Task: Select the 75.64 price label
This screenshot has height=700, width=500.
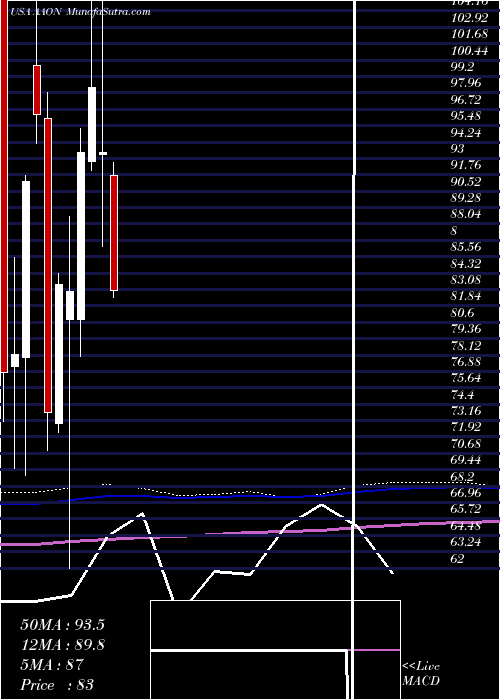Action: [466, 379]
